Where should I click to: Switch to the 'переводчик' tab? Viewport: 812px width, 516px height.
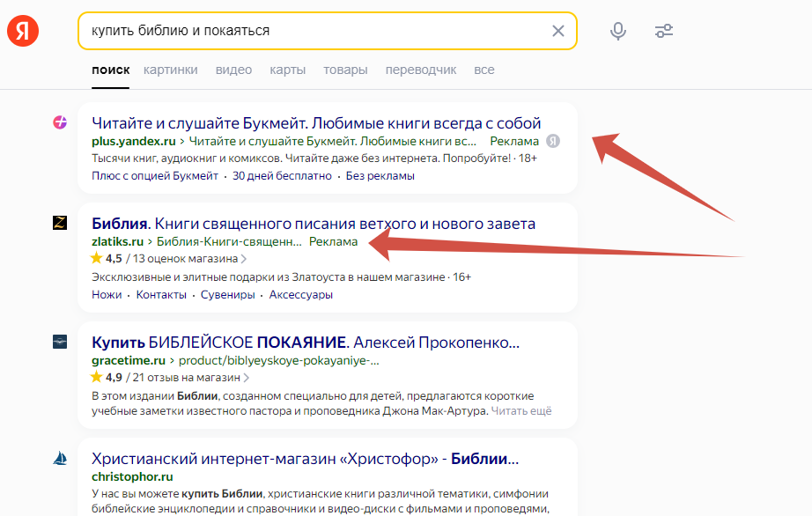click(420, 70)
